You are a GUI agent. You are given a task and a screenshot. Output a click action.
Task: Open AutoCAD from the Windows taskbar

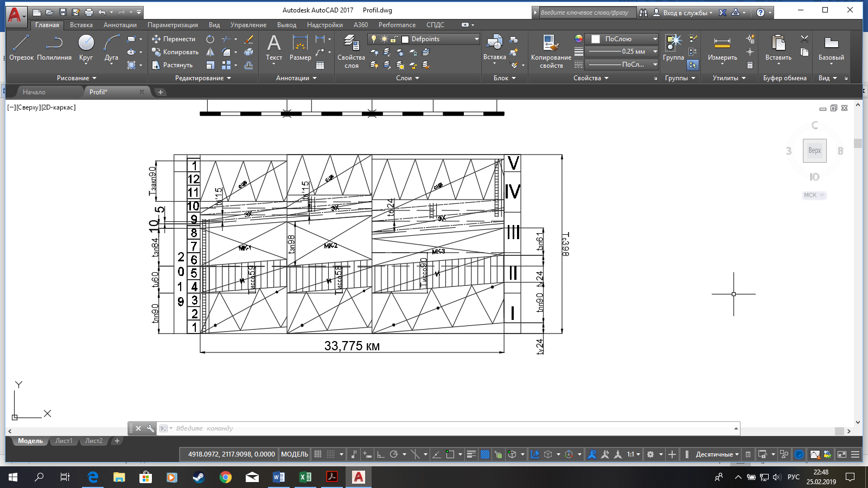[x=359, y=477]
